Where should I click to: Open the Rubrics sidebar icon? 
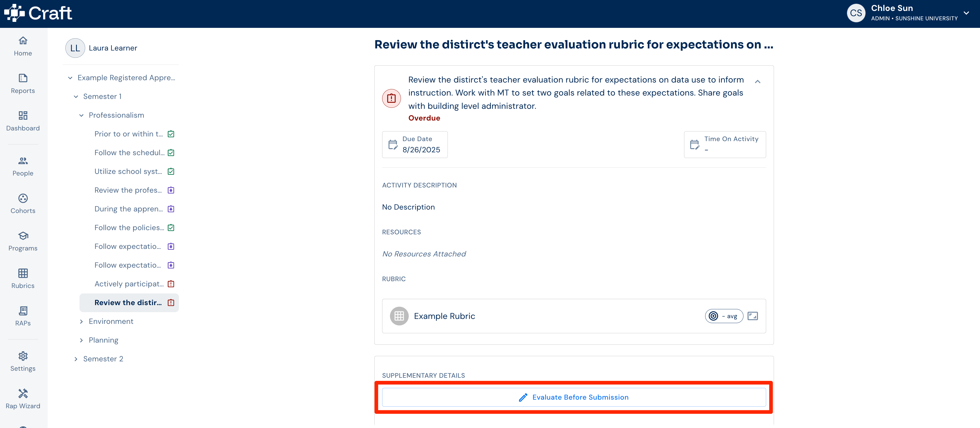[23, 273]
